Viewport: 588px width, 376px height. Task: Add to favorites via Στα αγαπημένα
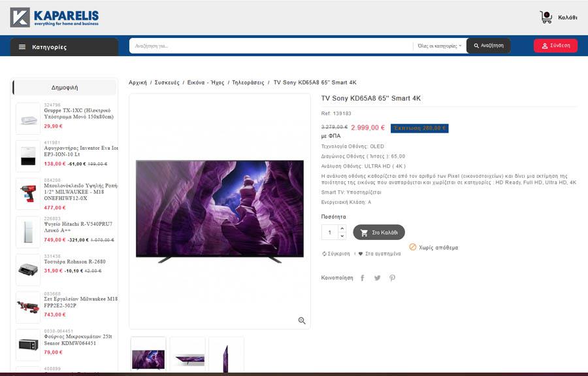(x=380, y=254)
